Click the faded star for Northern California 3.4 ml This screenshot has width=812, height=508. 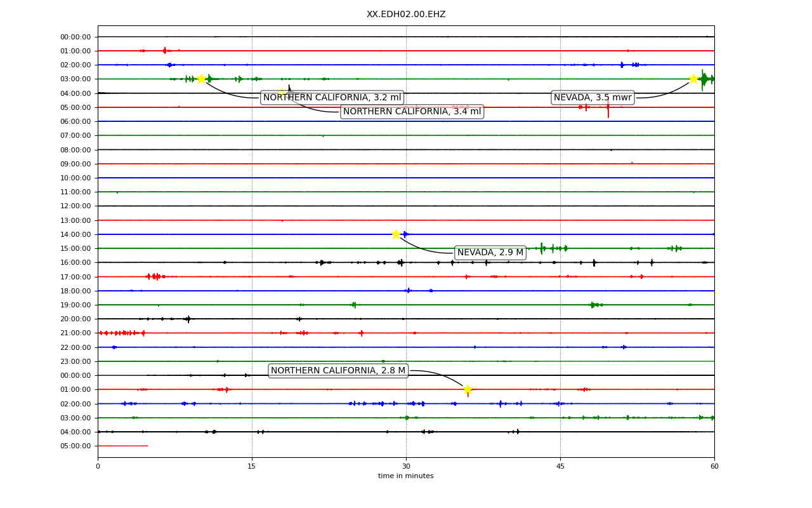tap(282, 93)
